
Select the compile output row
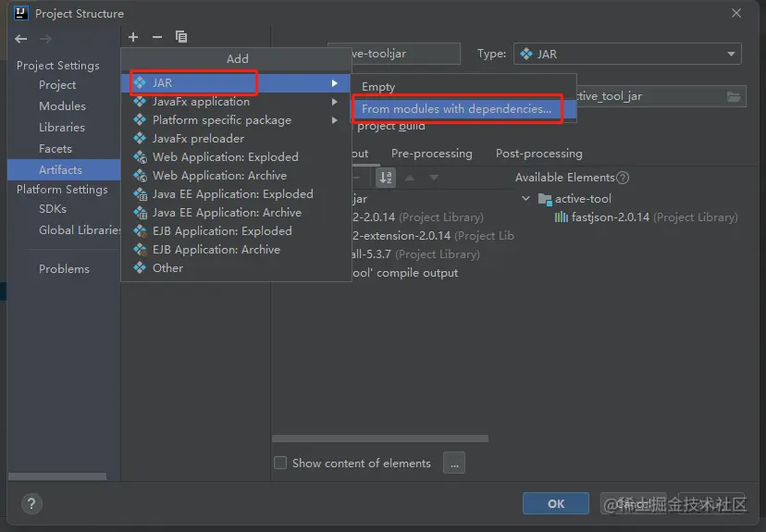[x=405, y=273]
